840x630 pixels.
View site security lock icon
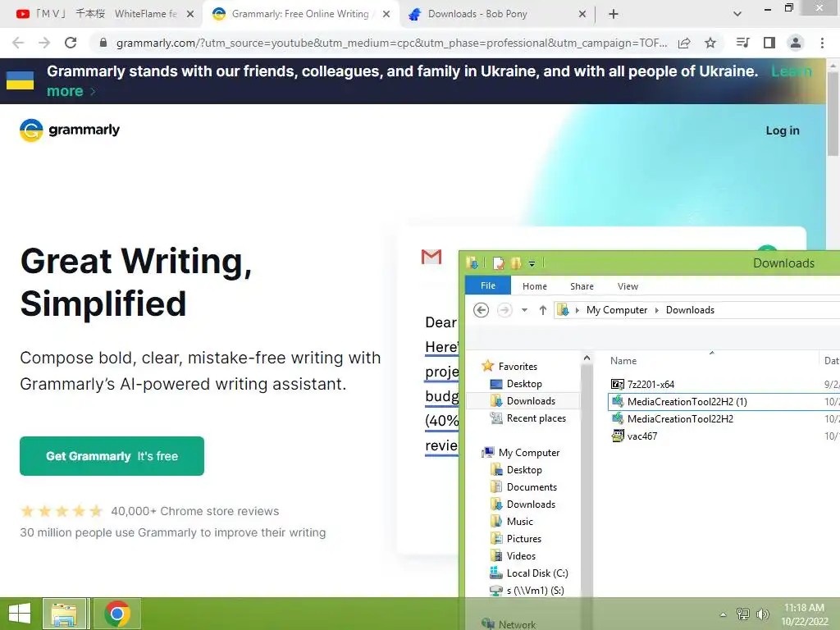pos(103,43)
